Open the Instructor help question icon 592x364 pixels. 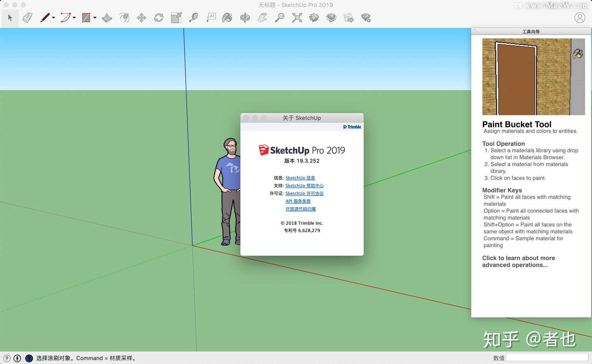[x=29, y=358]
